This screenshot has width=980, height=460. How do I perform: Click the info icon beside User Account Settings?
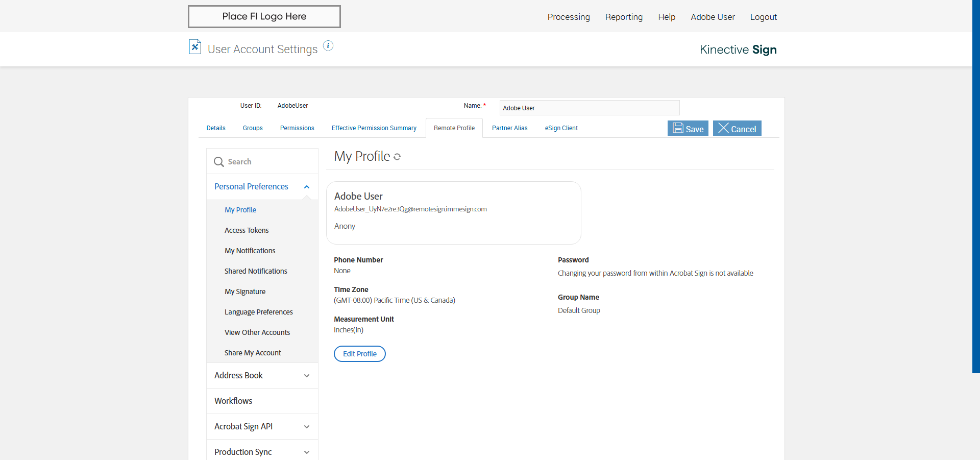328,46
